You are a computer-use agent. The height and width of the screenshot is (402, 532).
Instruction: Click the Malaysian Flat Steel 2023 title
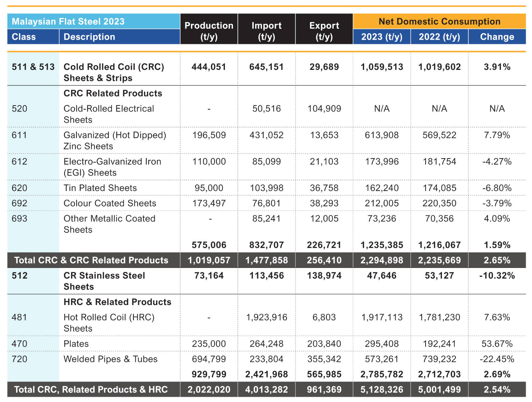click(x=68, y=22)
